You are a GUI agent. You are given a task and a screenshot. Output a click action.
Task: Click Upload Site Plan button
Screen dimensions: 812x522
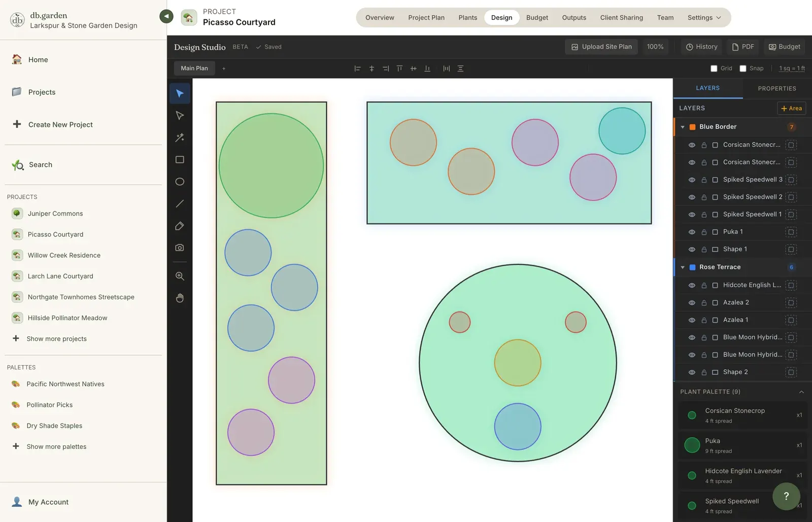point(601,47)
